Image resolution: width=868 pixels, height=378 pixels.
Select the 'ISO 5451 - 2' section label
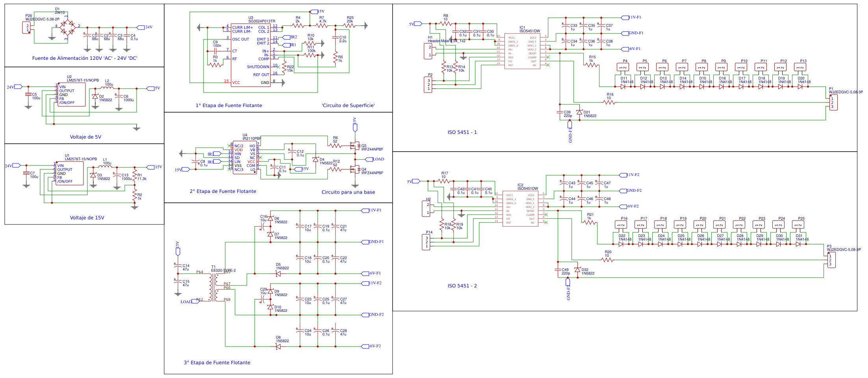pyautogui.click(x=462, y=285)
